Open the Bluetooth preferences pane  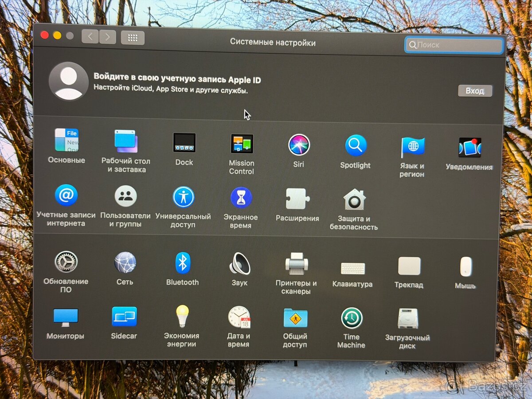pos(182,263)
